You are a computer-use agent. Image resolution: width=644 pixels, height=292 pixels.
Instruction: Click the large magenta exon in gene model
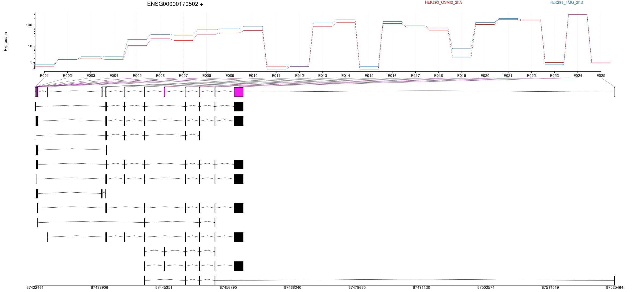coord(239,92)
